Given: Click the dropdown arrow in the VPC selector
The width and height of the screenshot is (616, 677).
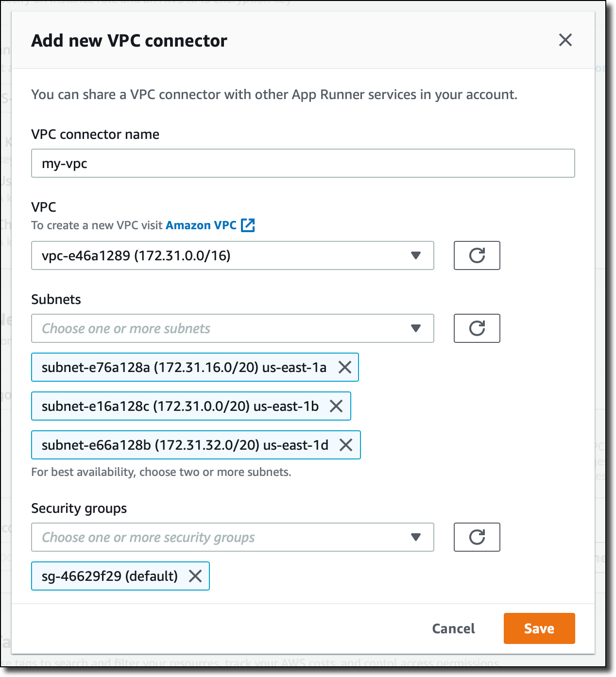Looking at the screenshot, I should point(415,255).
